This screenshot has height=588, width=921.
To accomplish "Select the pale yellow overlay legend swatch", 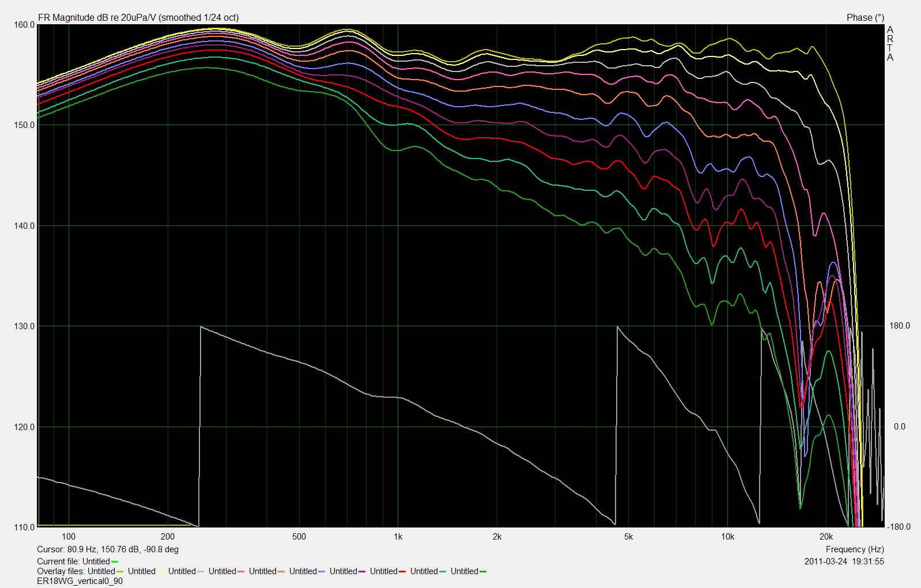I will point(160,572).
